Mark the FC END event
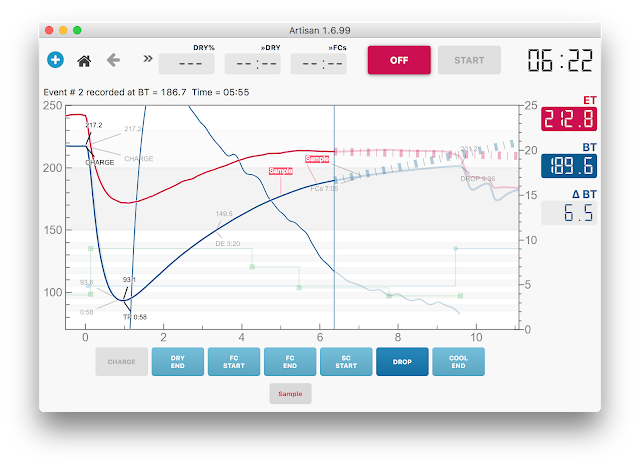 pos(290,362)
